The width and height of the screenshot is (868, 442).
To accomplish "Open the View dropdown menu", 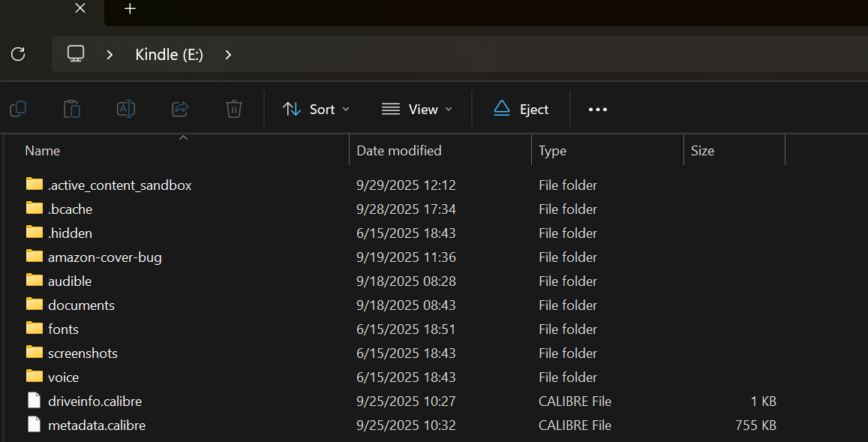I will coord(417,110).
